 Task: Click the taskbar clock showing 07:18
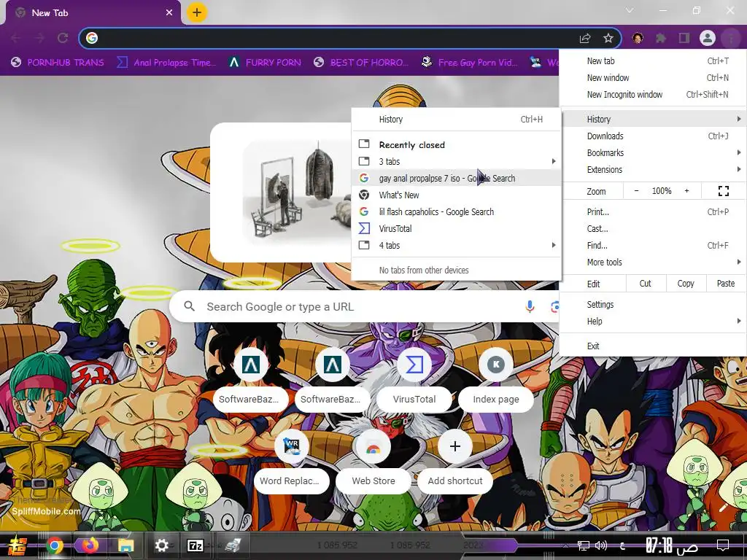672,545
